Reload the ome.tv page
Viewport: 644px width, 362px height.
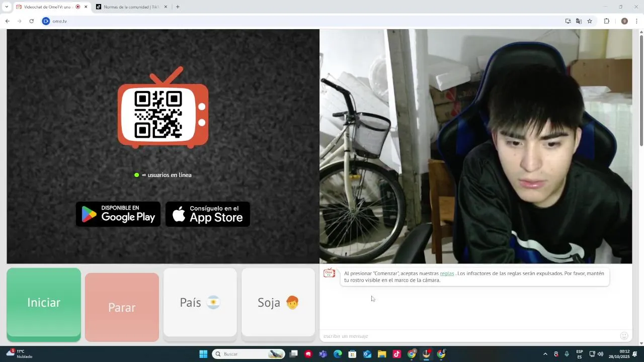point(31,21)
